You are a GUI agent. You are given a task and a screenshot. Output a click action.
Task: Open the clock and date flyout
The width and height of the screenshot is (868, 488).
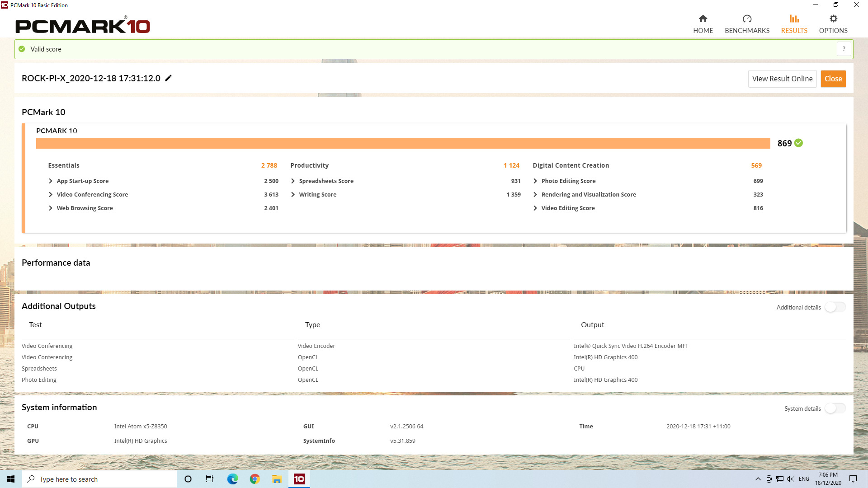click(x=828, y=479)
